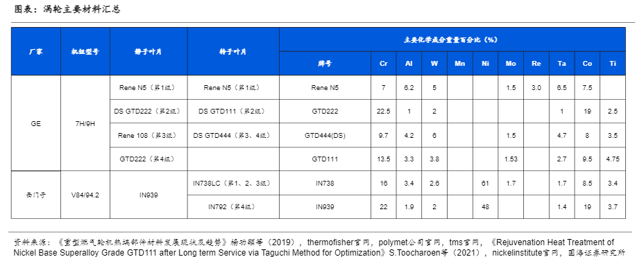Click the 图表：涡轮主要材料汇总 title
The image size is (644, 257).
67,10
